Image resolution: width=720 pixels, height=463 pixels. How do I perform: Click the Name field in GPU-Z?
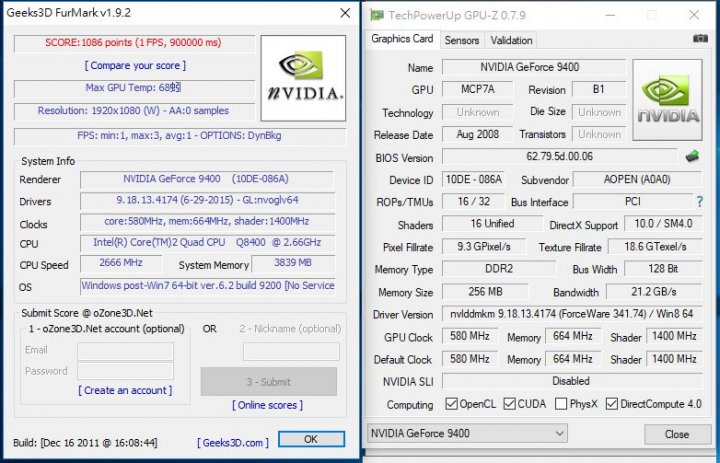pyautogui.click(x=534, y=67)
